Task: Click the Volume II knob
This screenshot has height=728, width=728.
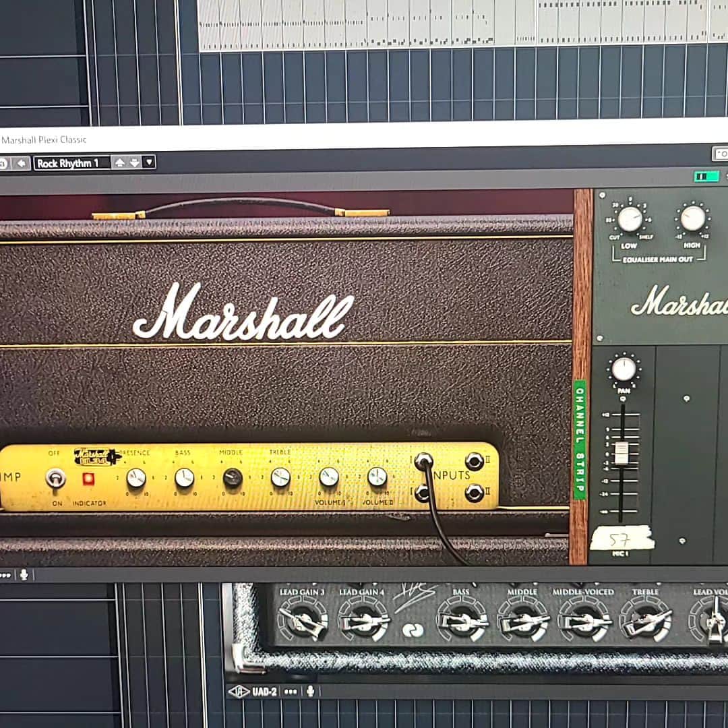Action: coord(377,477)
